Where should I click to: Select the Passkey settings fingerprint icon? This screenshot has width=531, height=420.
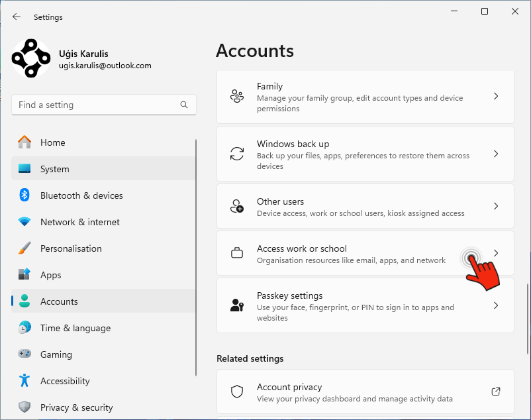pos(237,305)
